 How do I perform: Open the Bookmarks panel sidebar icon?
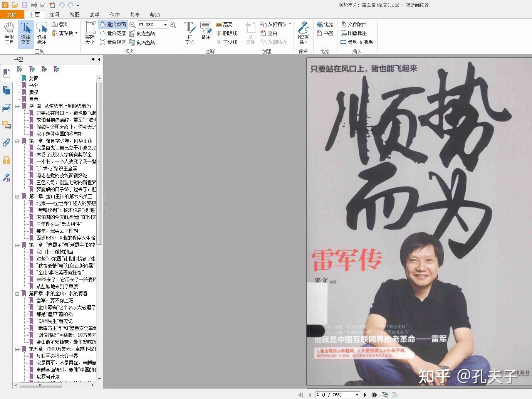pos(7,73)
